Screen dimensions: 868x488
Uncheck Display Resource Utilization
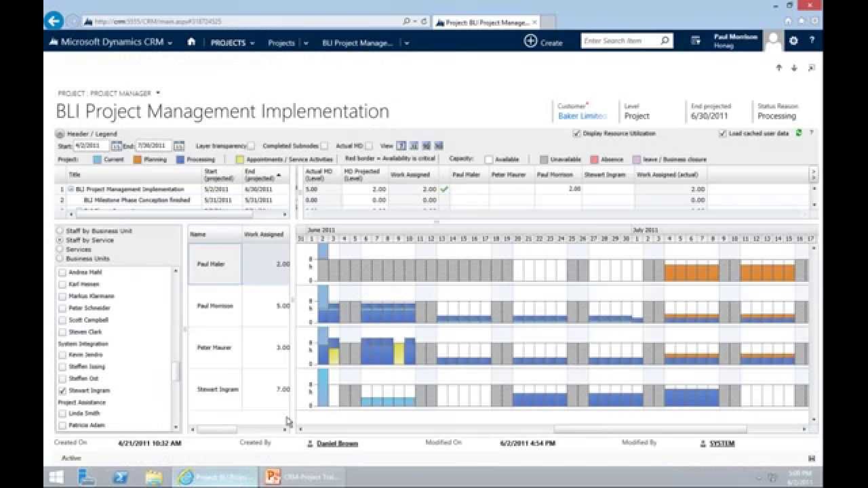pyautogui.click(x=577, y=134)
